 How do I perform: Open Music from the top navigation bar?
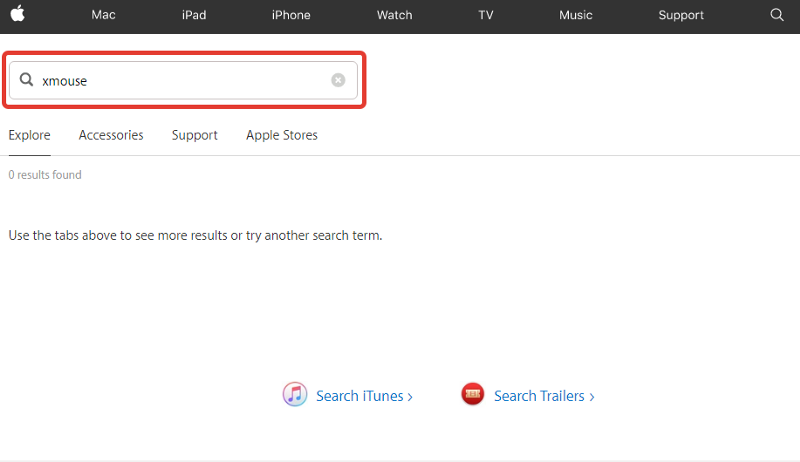point(575,15)
